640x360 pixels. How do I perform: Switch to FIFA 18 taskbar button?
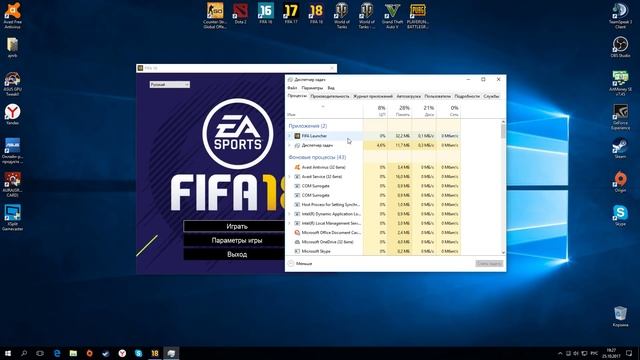tap(155, 353)
